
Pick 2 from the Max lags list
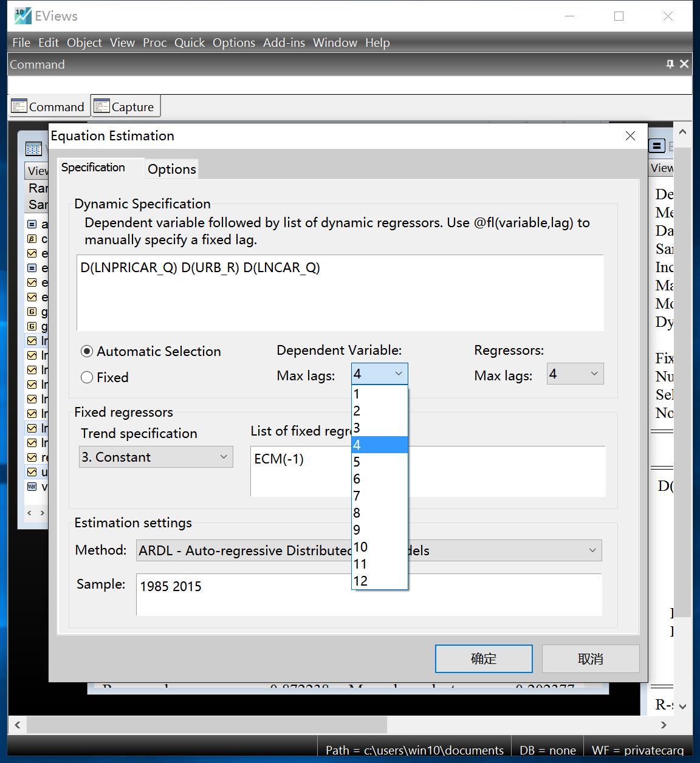380,411
